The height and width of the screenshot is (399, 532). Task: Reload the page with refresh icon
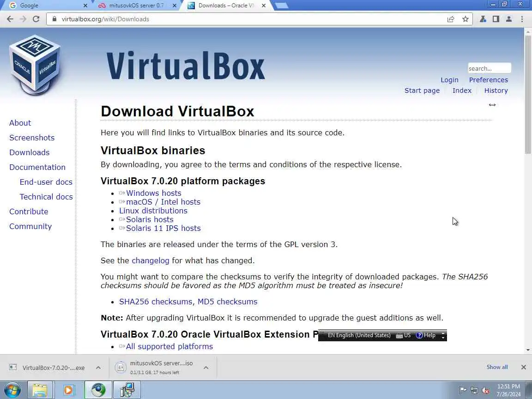[x=36, y=19]
